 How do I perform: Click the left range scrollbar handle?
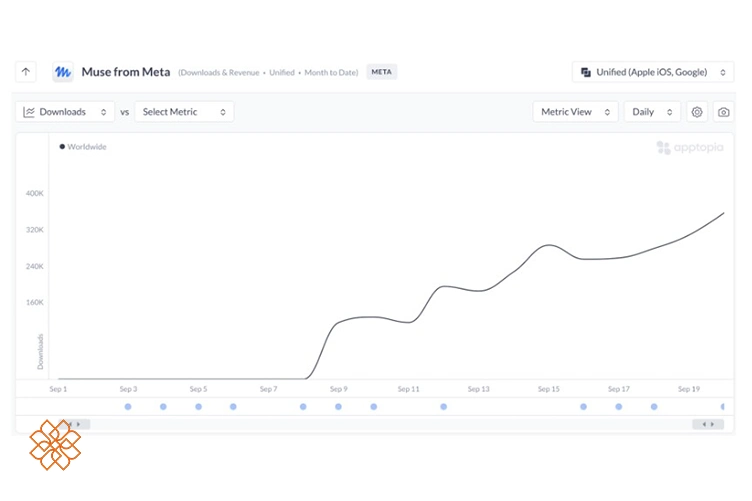point(74,424)
